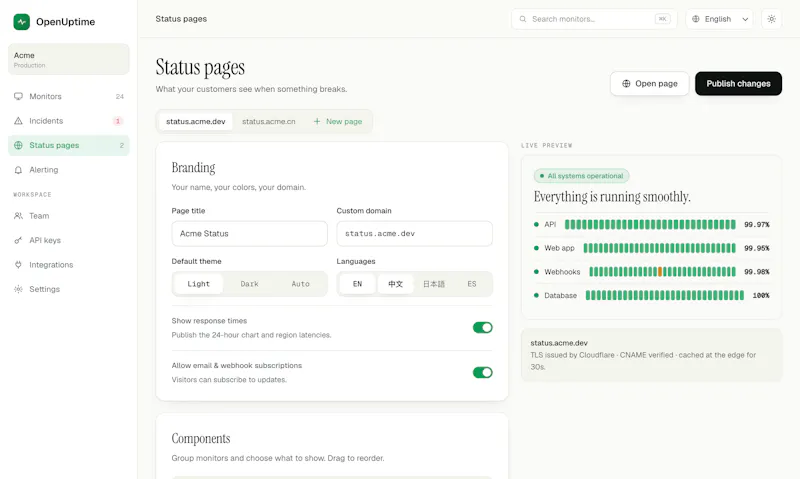Click the 99.98% Webhooks uptime value
This screenshot has width=800, height=479.
pos(757,272)
